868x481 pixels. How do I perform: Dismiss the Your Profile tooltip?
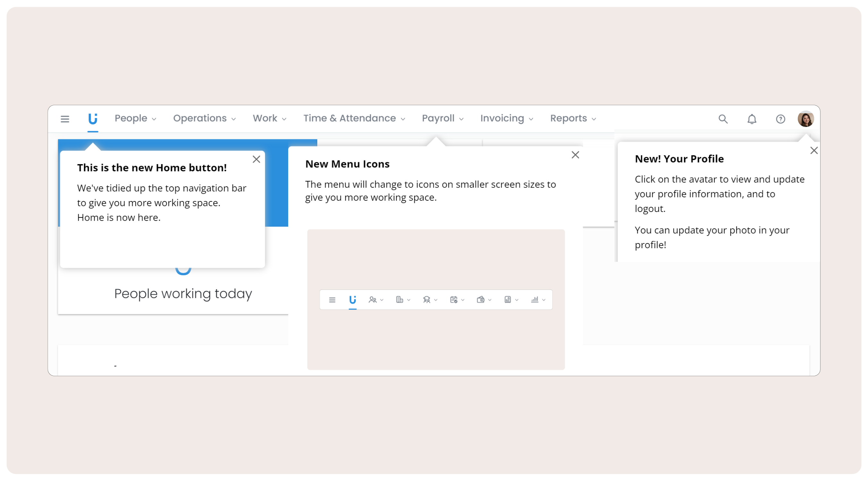[x=814, y=151]
